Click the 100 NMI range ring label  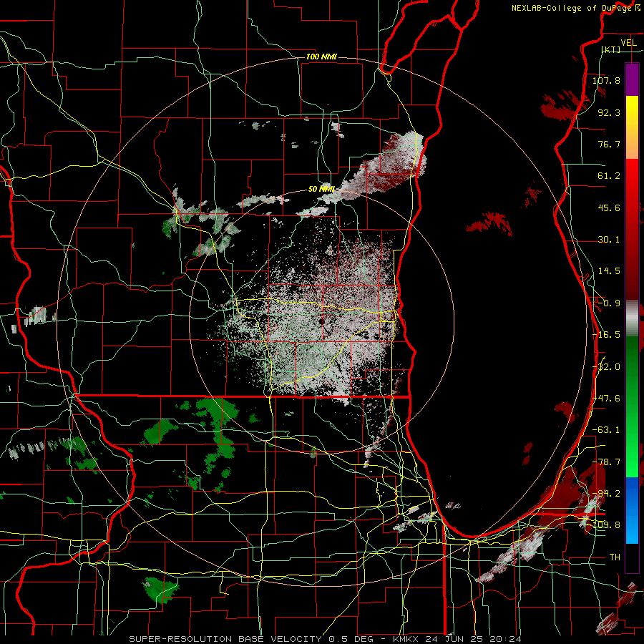[321, 57]
